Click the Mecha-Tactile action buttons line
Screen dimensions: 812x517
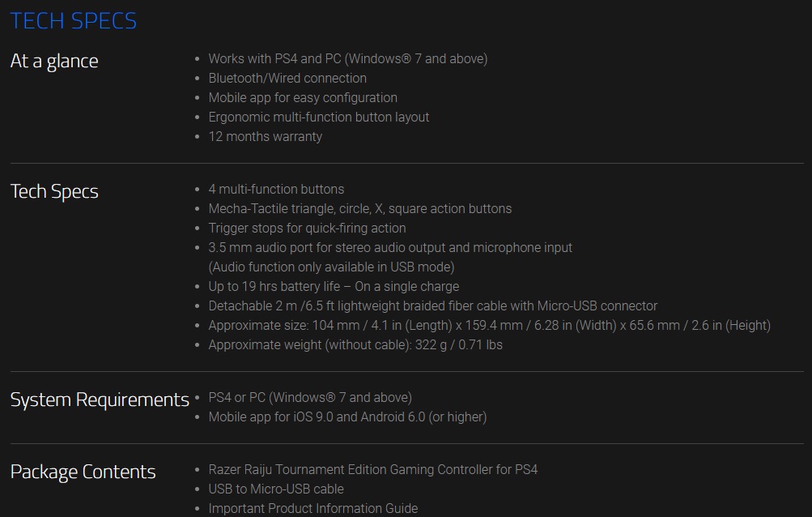click(360, 209)
